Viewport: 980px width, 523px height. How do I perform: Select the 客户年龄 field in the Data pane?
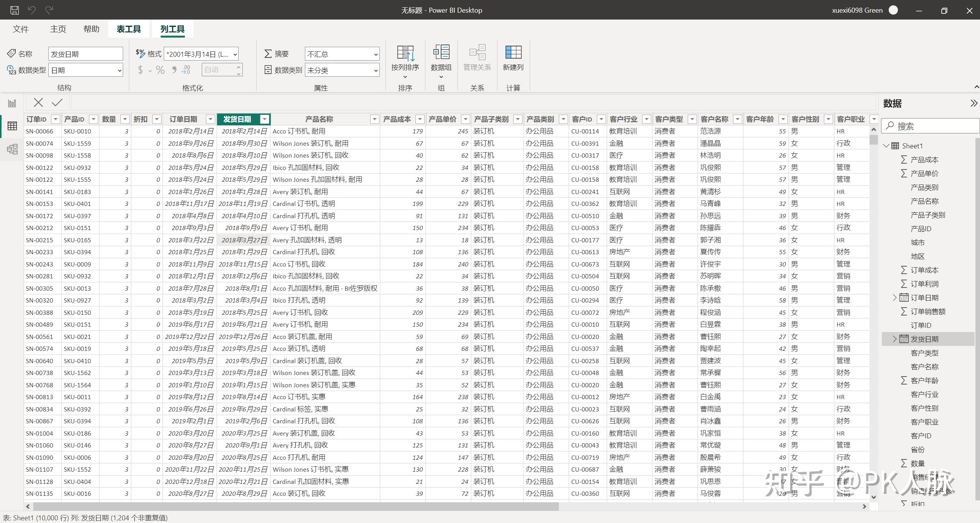tap(924, 380)
